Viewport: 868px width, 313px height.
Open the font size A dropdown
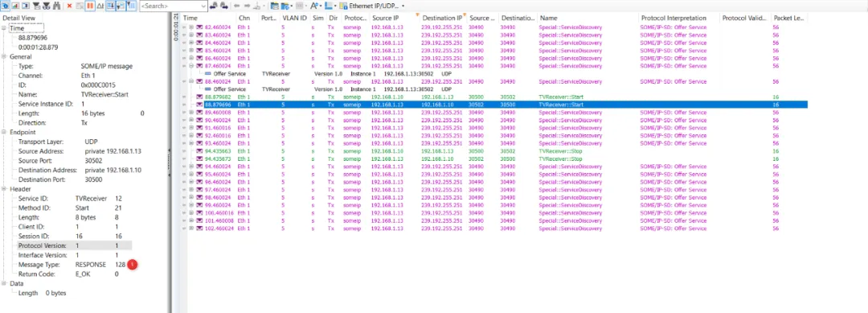316,6
